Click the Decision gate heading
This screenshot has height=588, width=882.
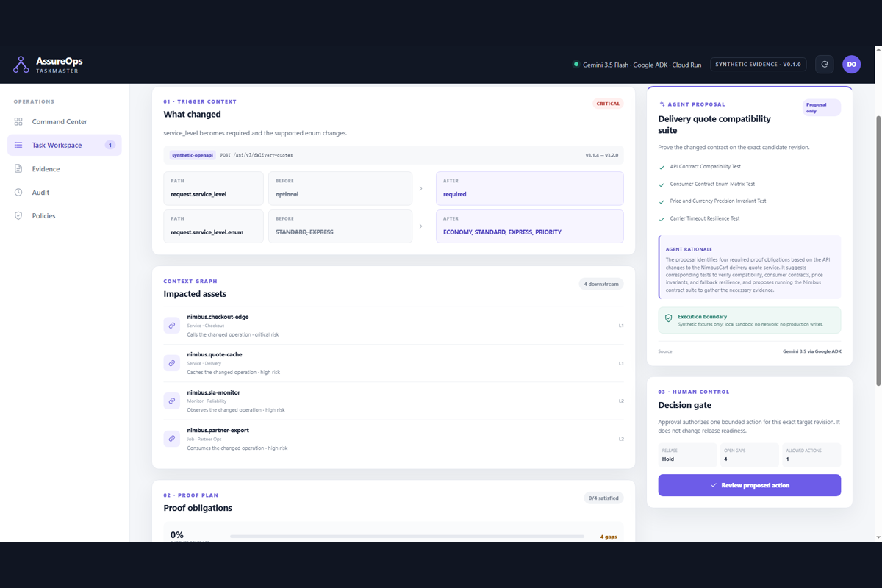tap(685, 405)
